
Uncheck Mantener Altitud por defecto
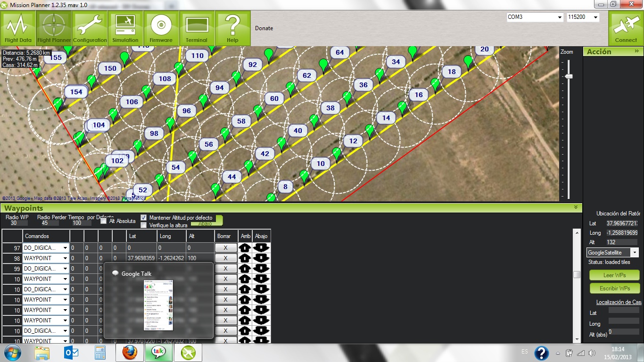(x=144, y=218)
